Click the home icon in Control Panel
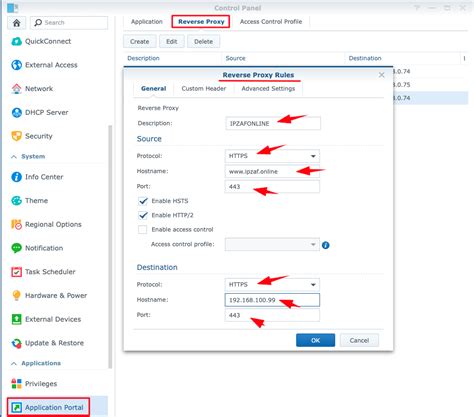The image size is (474, 417). pos(16,23)
